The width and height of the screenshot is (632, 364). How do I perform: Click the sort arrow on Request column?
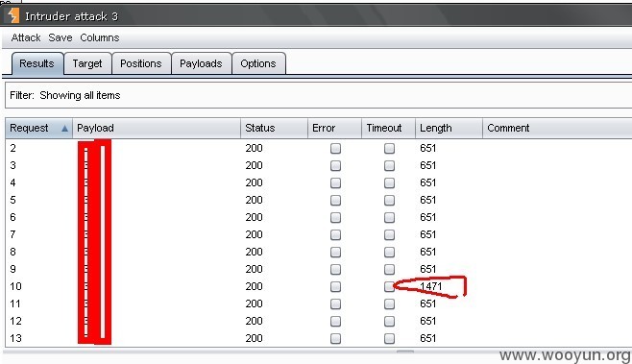coord(64,128)
